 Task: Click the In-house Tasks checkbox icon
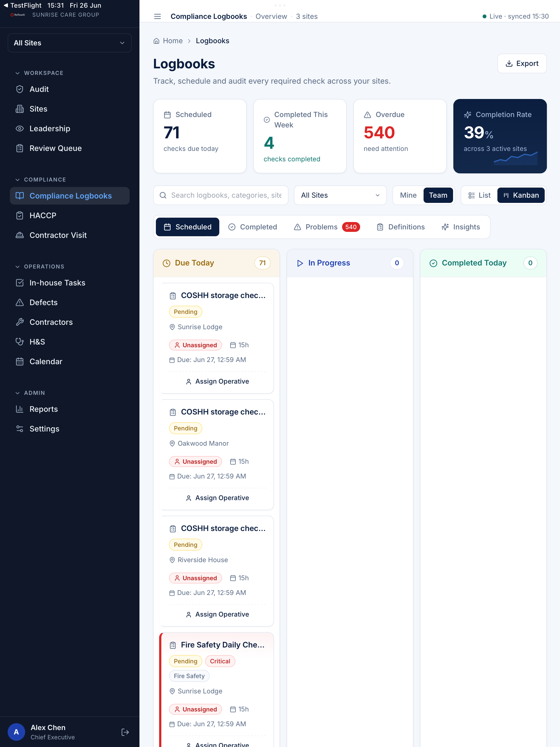coord(20,283)
